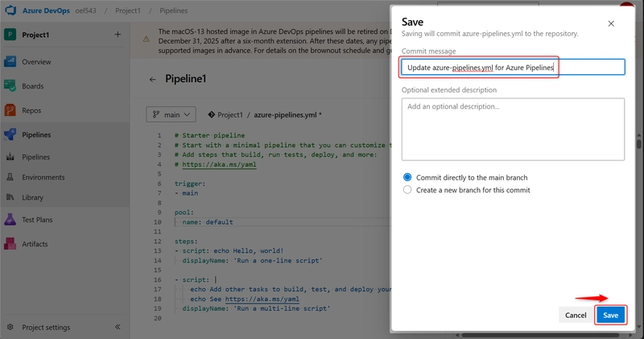Open the Artifacts icon in sidebar
The width and height of the screenshot is (644, 339).
tap(10, 243)
